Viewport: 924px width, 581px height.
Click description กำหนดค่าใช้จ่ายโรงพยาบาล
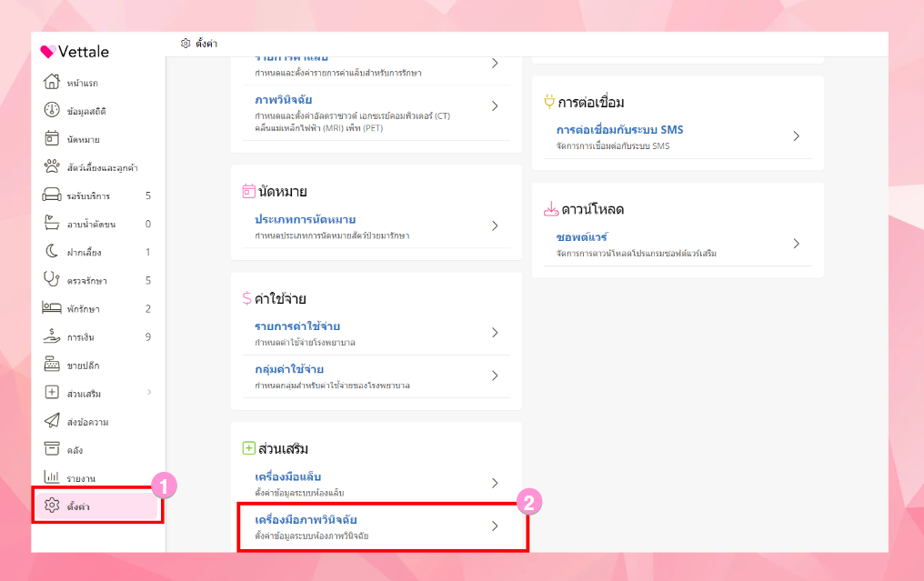pyautogui.click(x=305, y=343)
